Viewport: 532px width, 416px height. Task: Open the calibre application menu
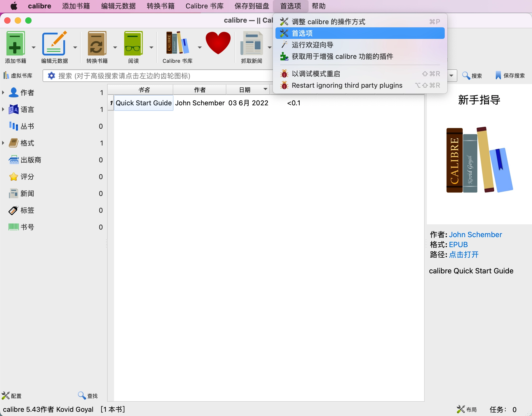coord(39,6)
